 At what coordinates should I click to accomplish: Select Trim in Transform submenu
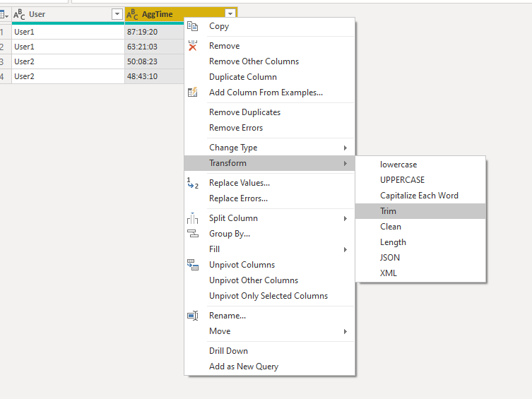click(x=420, y=211)
